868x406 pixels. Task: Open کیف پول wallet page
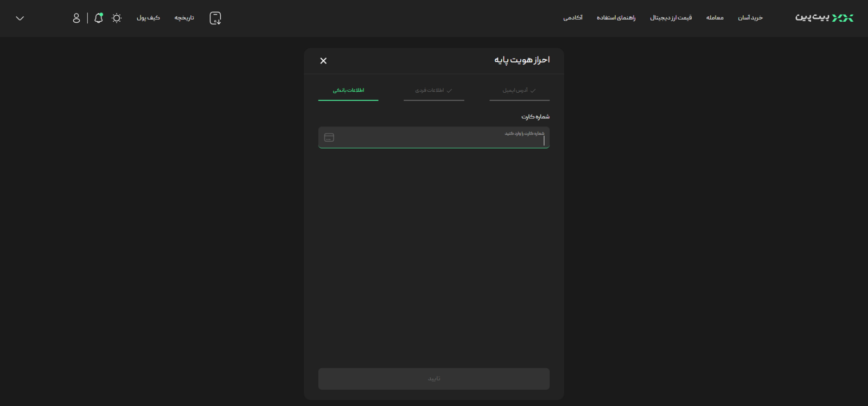pos(148,18)
